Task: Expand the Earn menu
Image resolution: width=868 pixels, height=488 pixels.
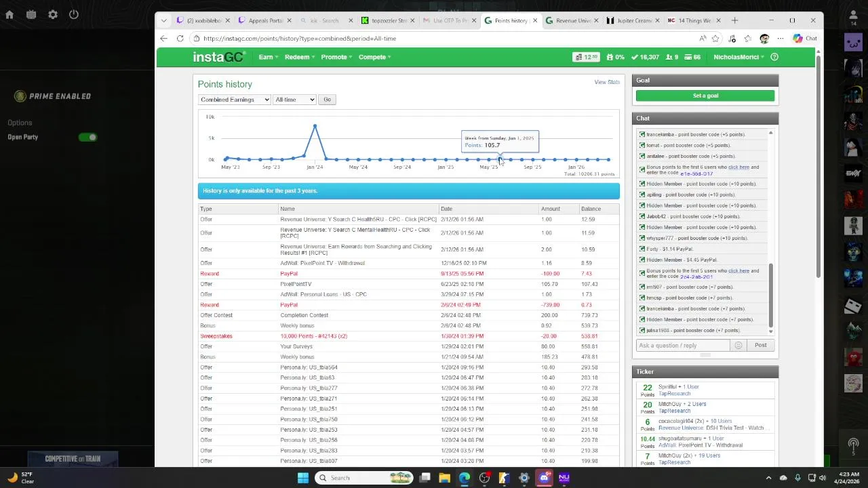Action: (268, 57)
